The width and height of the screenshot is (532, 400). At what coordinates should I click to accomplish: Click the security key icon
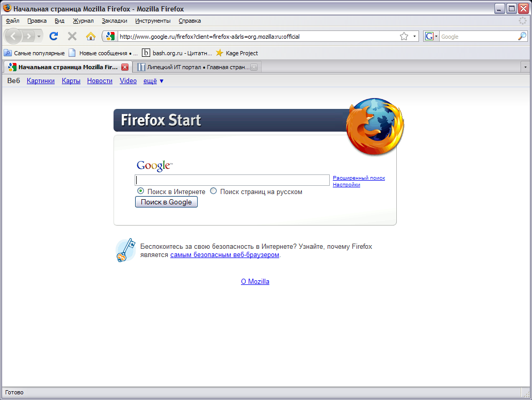coord(125,250)
